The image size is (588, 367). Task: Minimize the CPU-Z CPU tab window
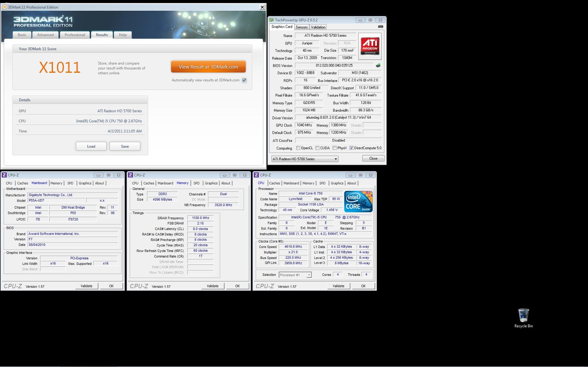coord(350,175)
